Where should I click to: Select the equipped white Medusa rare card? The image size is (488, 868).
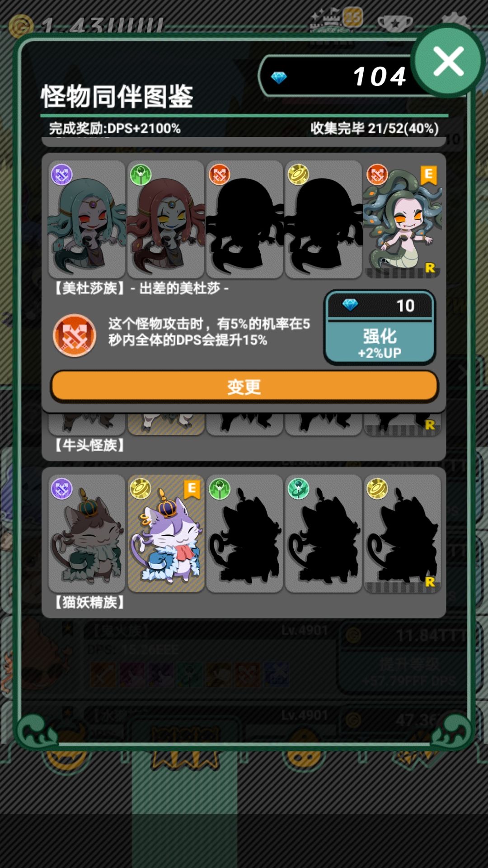click(x=402, y=219)
